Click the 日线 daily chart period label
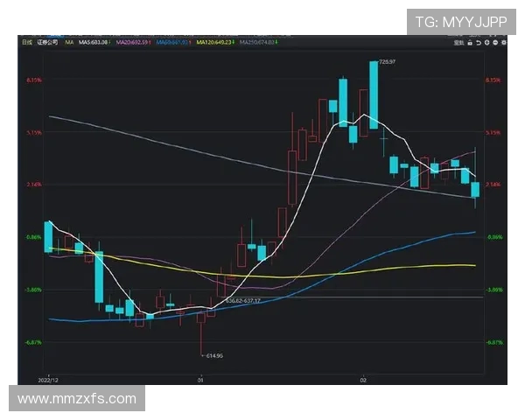The height and width of the screenshot is (420, 525). click(27, 42)
